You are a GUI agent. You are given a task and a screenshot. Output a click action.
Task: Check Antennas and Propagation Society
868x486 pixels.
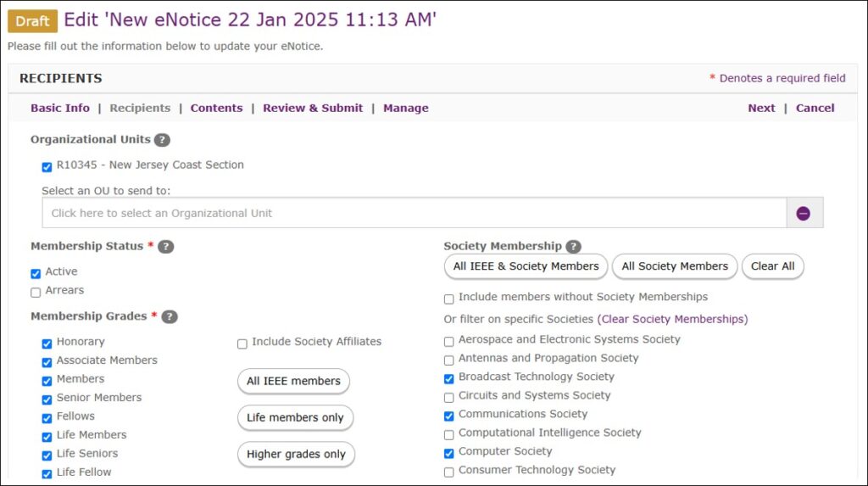coord(449,360)
